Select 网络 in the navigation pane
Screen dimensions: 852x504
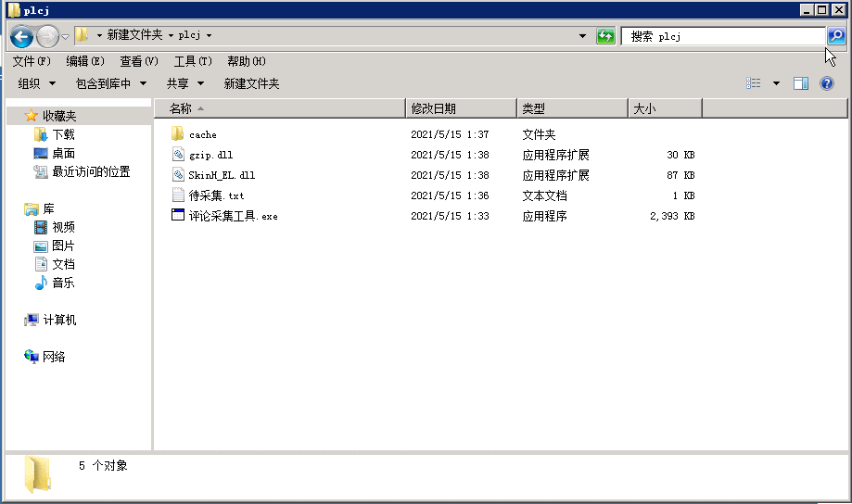click(53, 357)
